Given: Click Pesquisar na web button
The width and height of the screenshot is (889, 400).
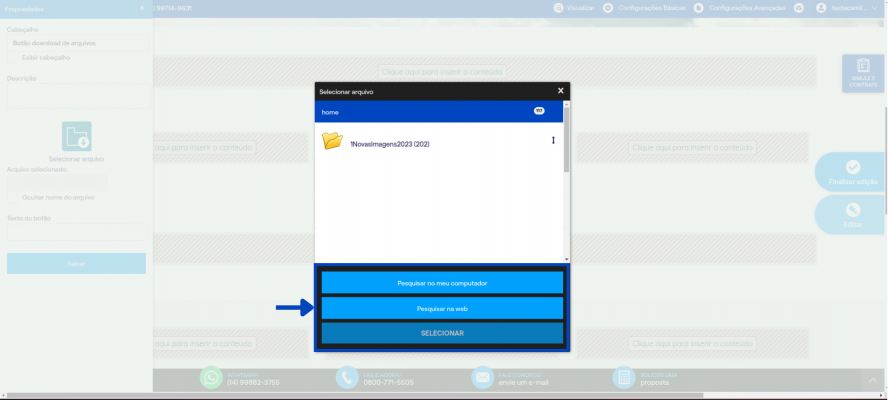Looking at the screenshot, I should tap(442, 309).
